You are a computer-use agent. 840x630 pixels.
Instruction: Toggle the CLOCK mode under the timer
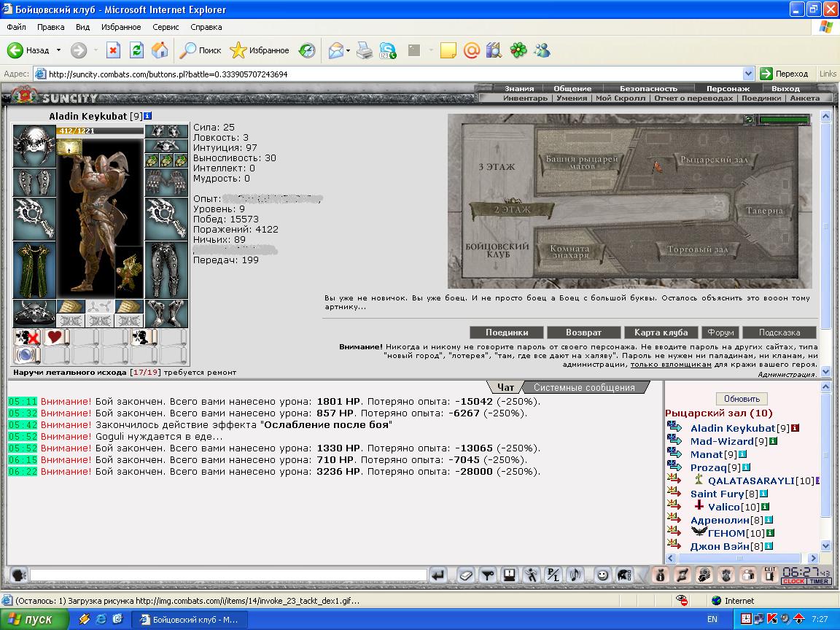tap(793, 581)
